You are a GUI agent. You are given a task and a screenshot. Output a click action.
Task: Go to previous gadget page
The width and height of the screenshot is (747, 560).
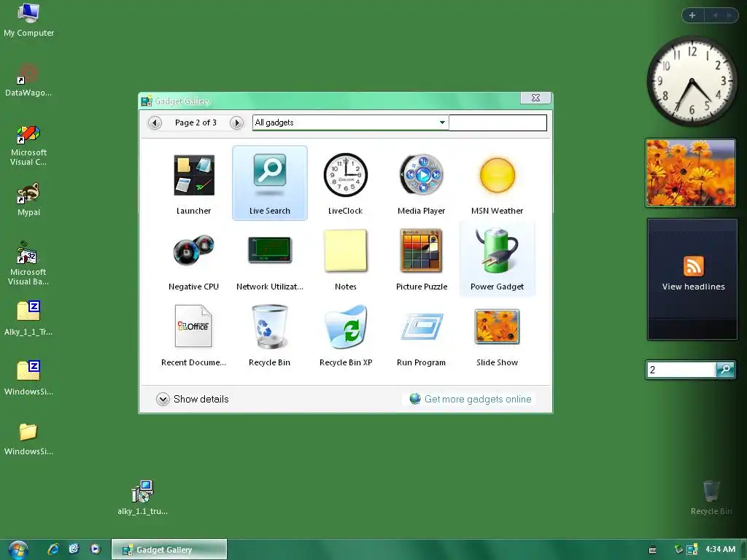pos(155,122)
